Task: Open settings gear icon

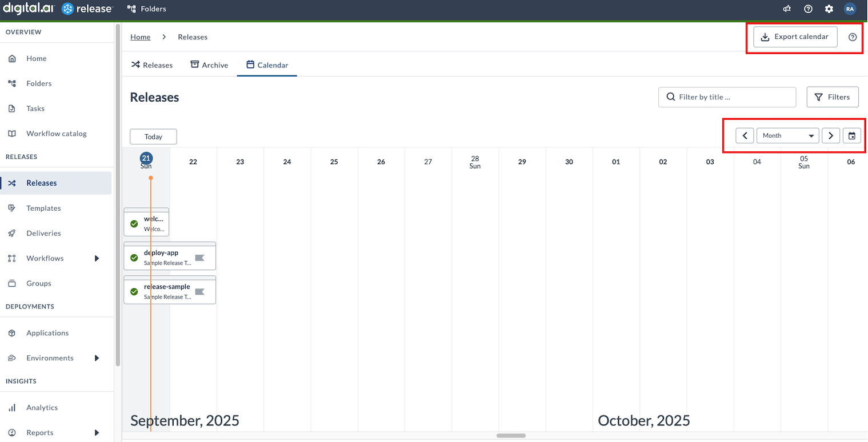Action: 829,9
